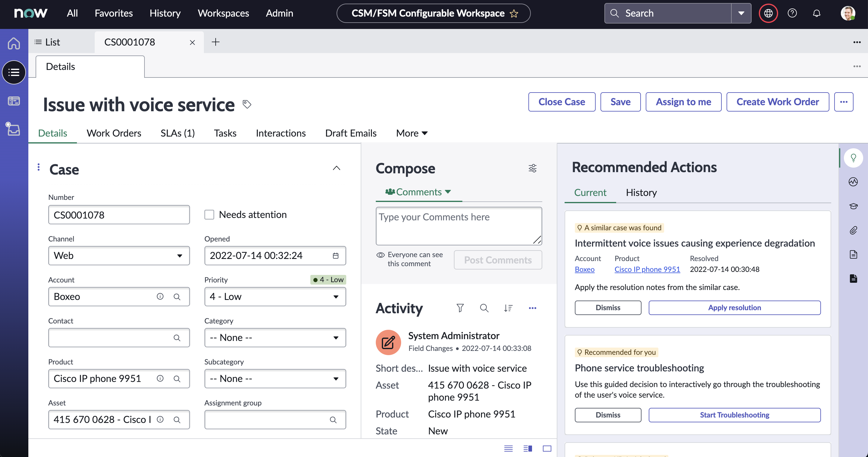Collapse the Case section chevron
868x457 pixels.
(337, 168)
